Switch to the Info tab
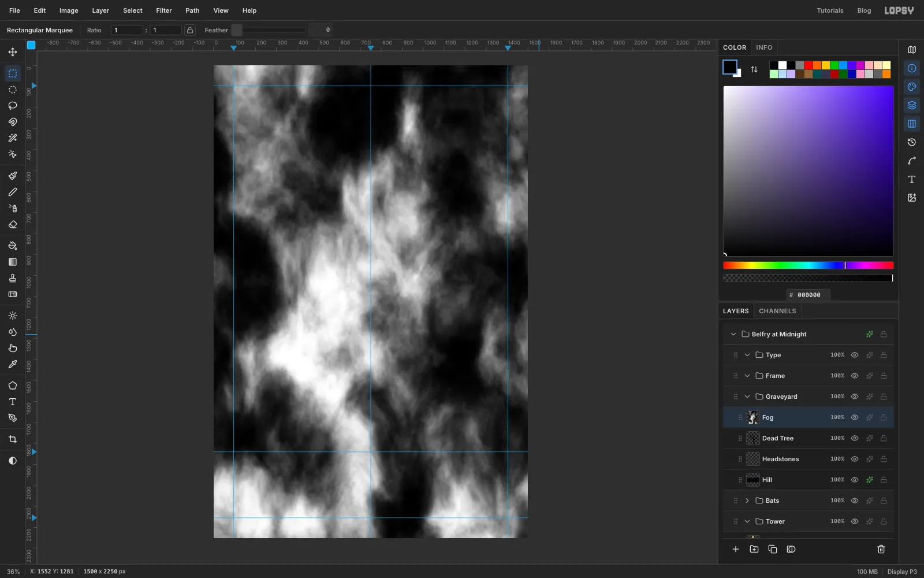The width and height of the screenshot is (924, 578). click(x=764, y=47)
